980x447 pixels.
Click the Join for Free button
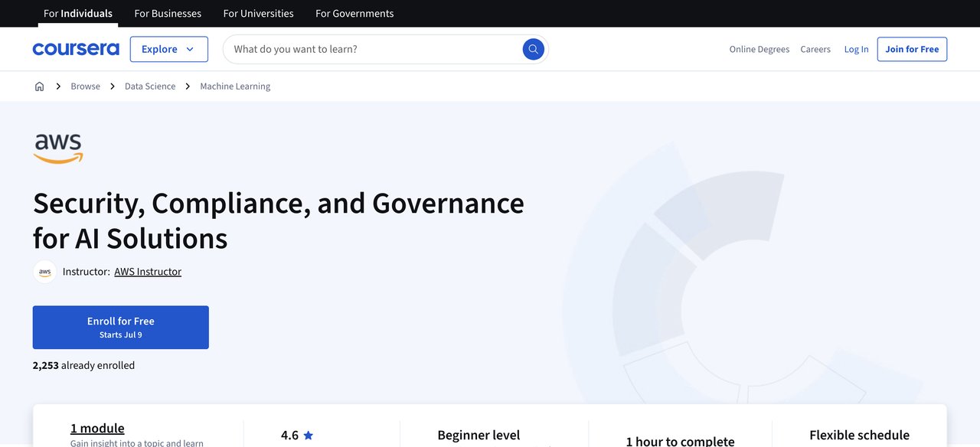coord(911,48)
